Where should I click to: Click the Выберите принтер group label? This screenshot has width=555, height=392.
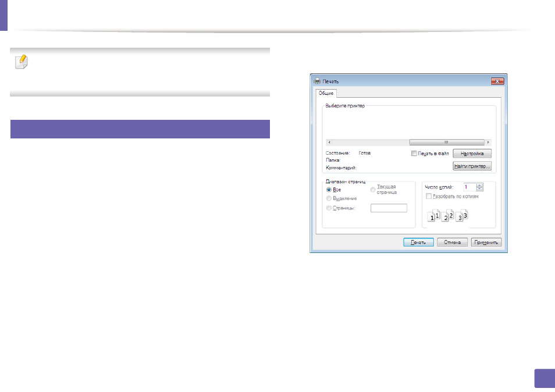pyautogui.click(x=345, y=106)
